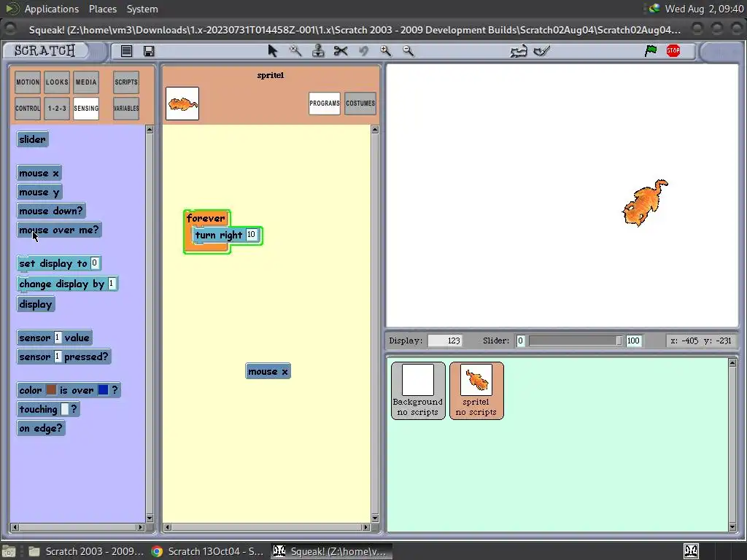Image resolution: width=747 pixels, height=560 pixels.
Task: Select the Background thumbnail in sprite list
Action: pyautogui.click(x=418, y=391)
